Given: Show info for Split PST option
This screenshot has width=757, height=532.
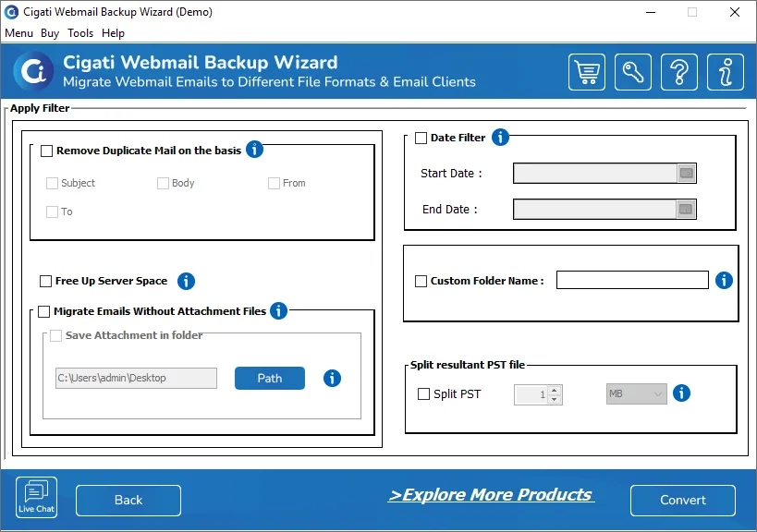Looking at the screenshot, I should pos(681,393).
